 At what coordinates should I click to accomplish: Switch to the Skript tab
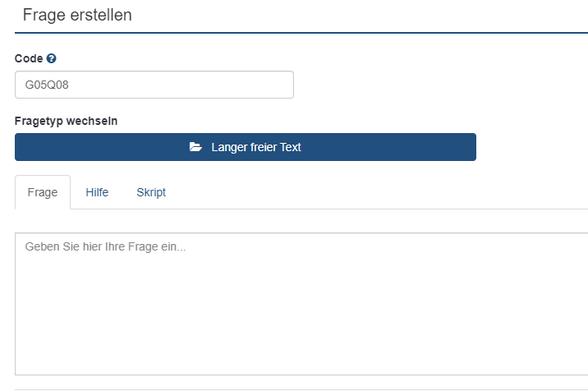[x=151, y=192]
